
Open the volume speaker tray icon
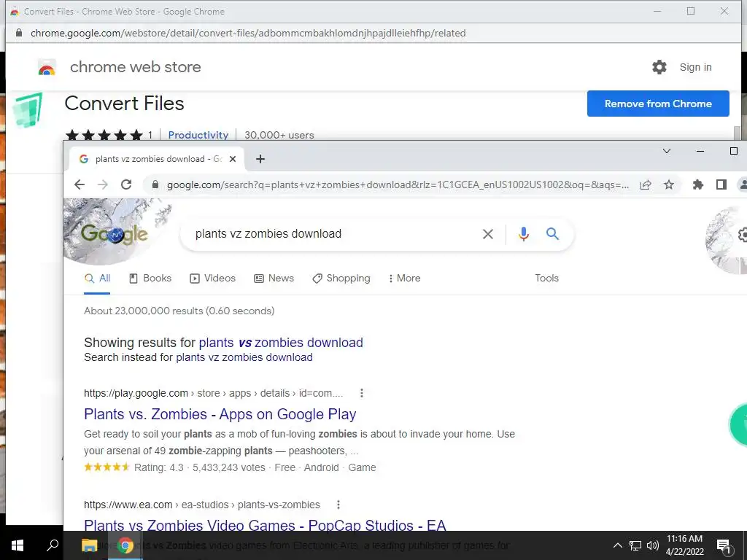(x=653, y=545)
